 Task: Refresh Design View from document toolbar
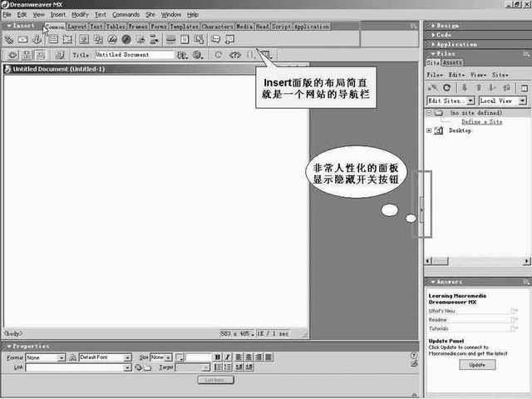(x=218, y=55)
